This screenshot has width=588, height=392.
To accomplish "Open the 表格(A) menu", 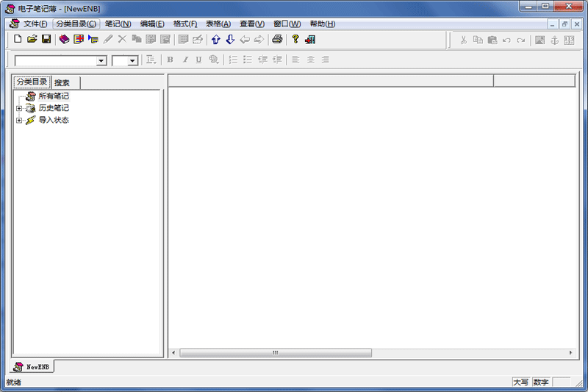I will tap(218, 24).
